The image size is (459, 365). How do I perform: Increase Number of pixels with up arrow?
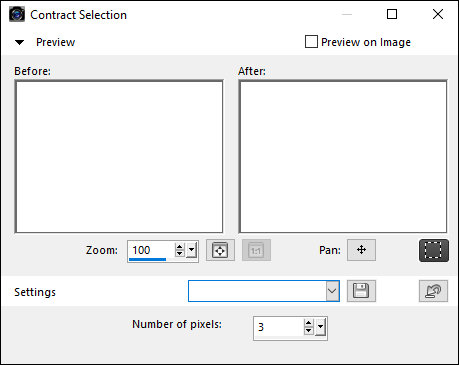(309, 323)
